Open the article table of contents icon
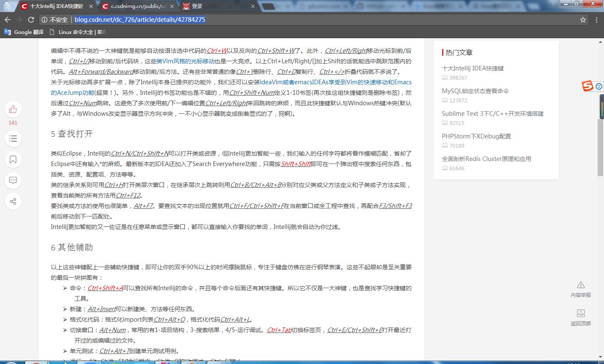This screenshot has height=364, width=604. 13,138
